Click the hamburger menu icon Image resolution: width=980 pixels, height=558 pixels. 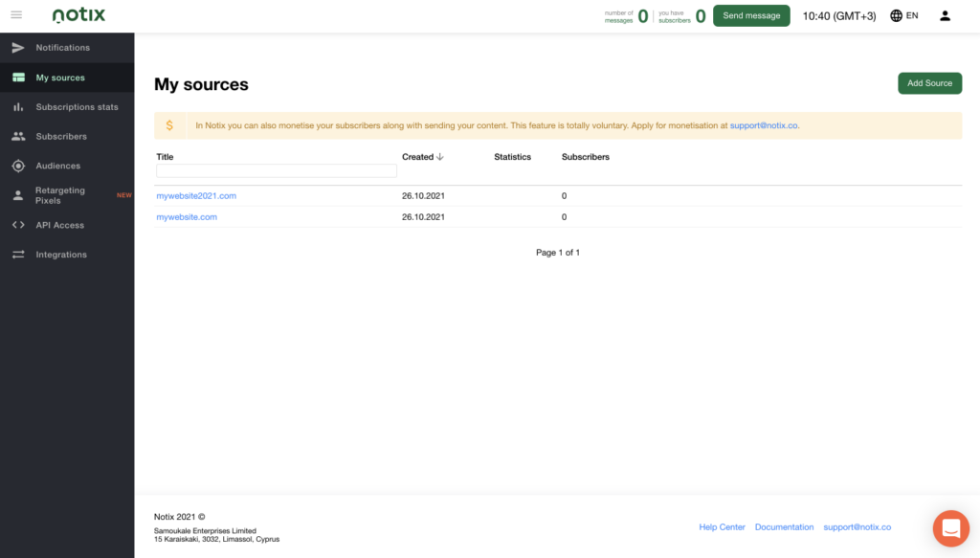click(16, 15)
